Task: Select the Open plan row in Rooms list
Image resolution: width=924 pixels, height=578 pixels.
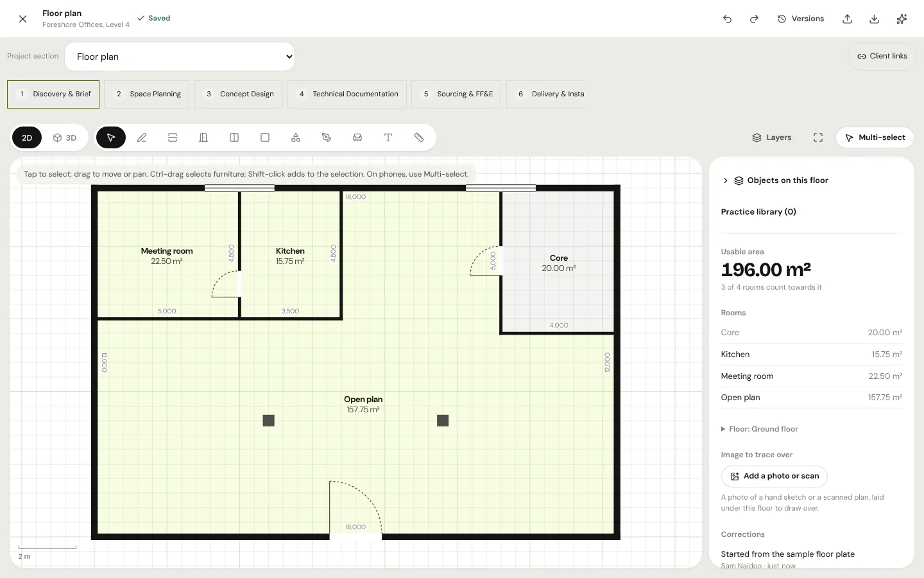Action: [x=812, y=398]
